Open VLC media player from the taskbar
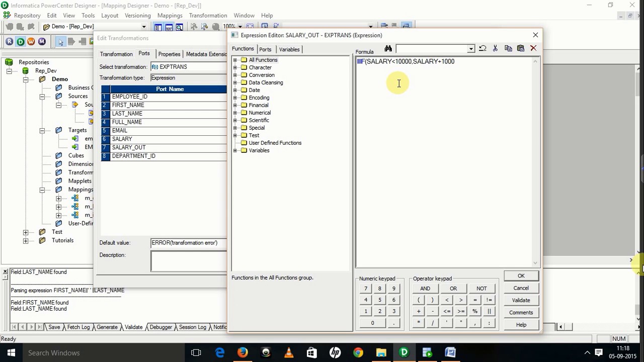Screen dimensions: 644x362 [289, 352]
